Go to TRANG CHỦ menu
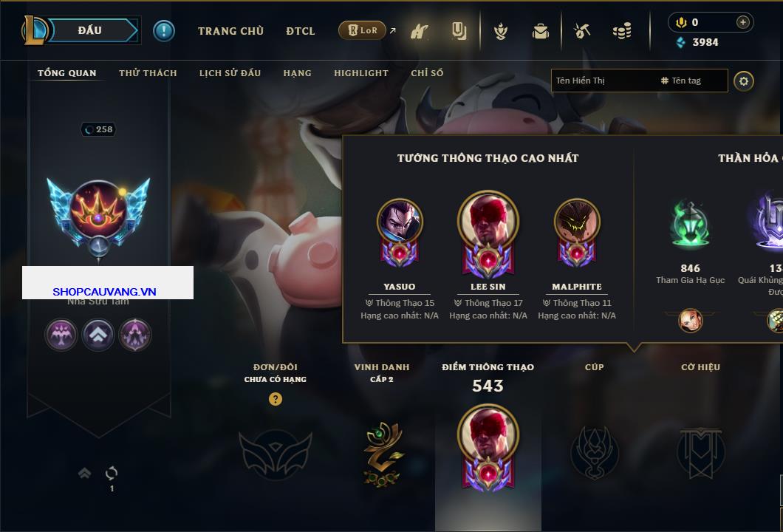 [230, 31]
